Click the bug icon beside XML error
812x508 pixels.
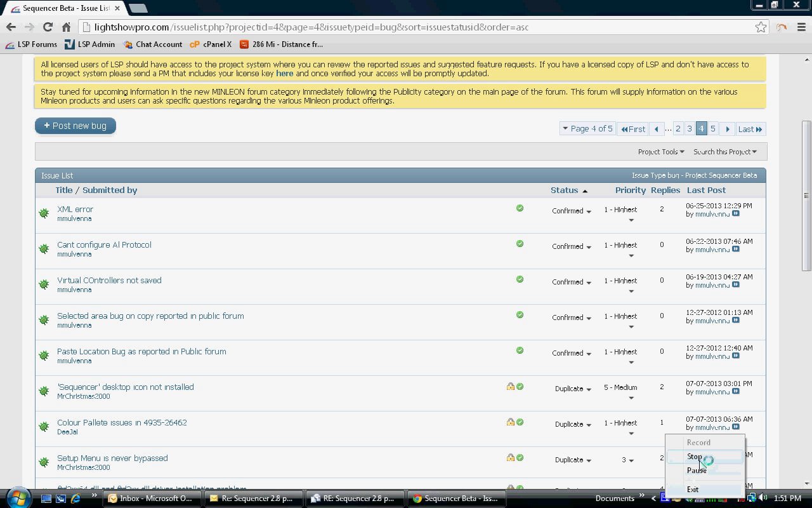point(44,213)
